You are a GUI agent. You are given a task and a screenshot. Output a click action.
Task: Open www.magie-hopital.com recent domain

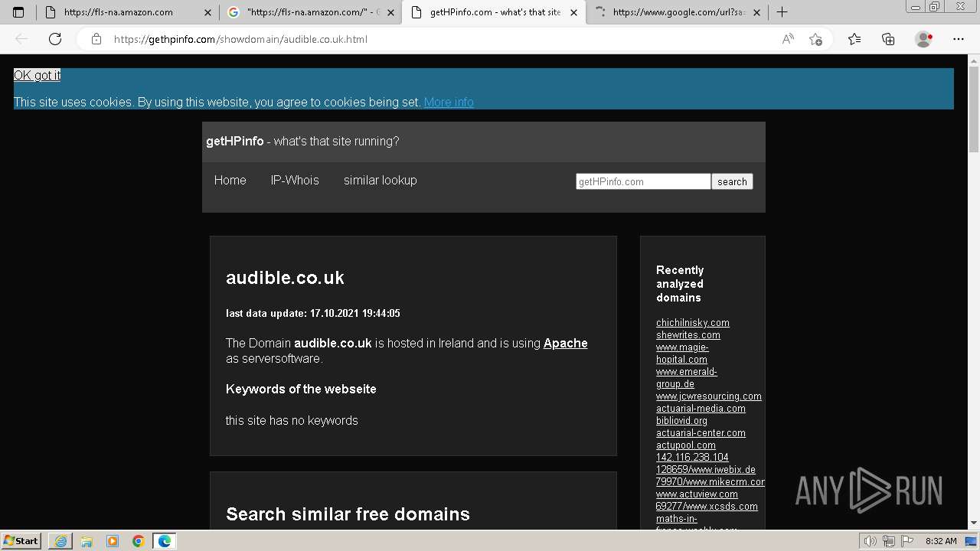[x=682, y=353]
